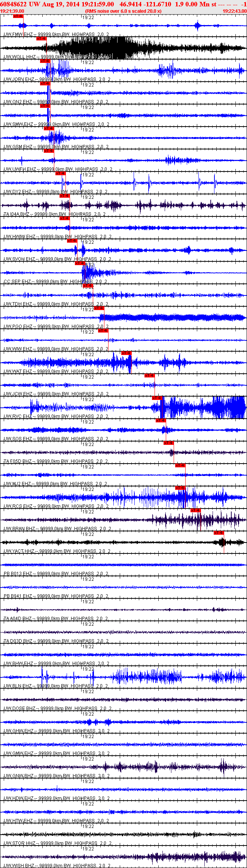The image size is (247, 868).
Task: Select the red pick flag on CC.SEP trace
Action: [x=80, y=263]
